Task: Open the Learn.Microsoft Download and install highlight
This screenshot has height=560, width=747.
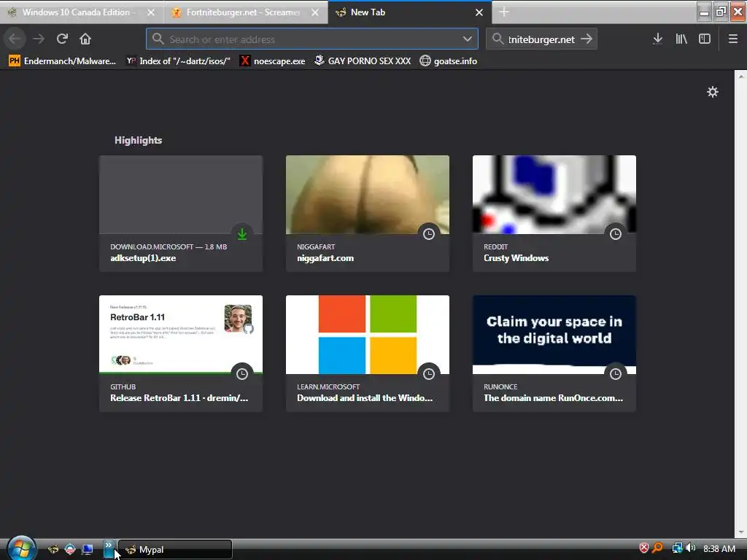Action: (x=368, y=354)
